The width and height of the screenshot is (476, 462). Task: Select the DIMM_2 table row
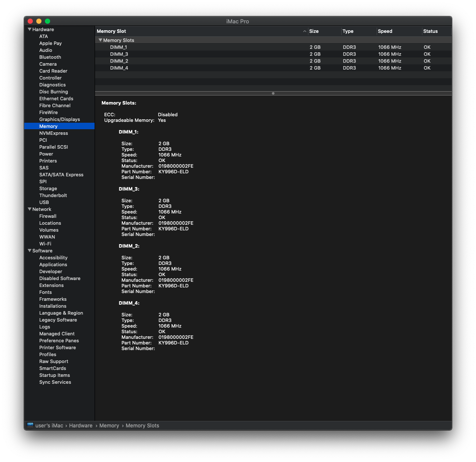tap(273, 61)
